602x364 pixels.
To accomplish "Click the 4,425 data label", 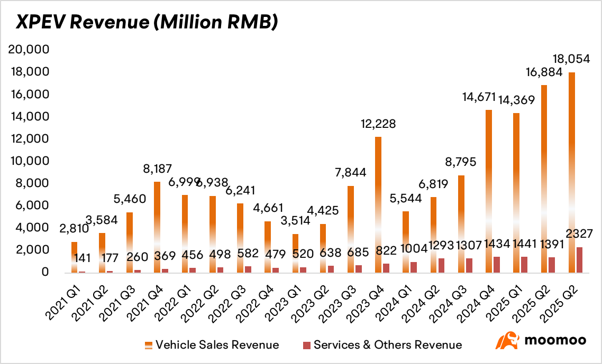I will click(x=323, y=210).
